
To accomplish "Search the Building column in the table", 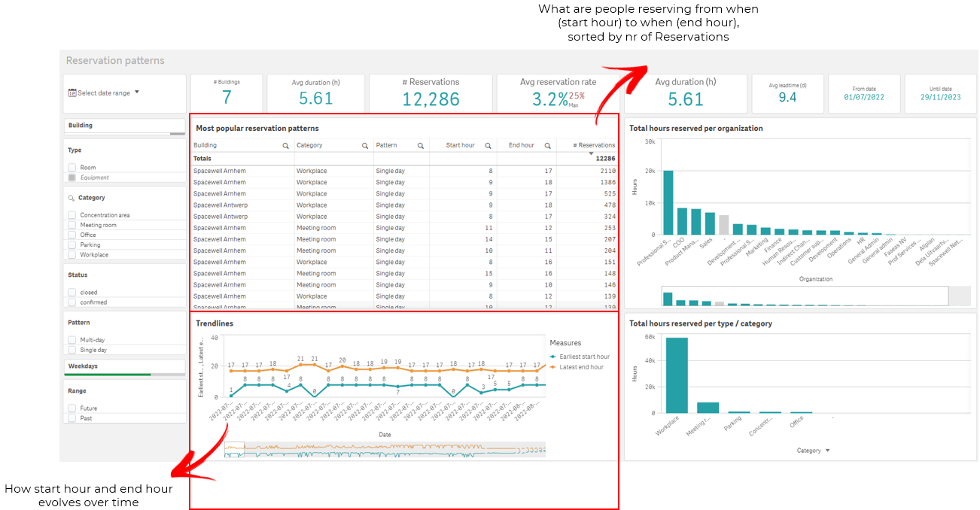I will (x=285, y=145).
